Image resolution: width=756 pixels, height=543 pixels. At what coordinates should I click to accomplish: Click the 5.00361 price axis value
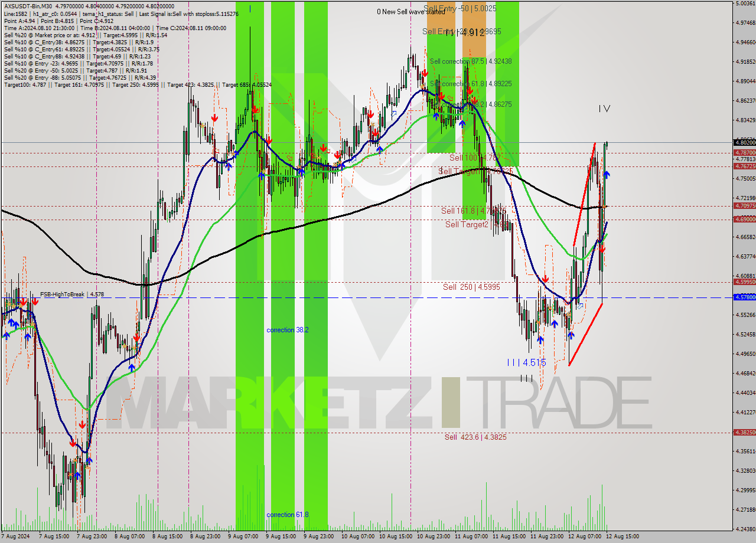(745, 3)
